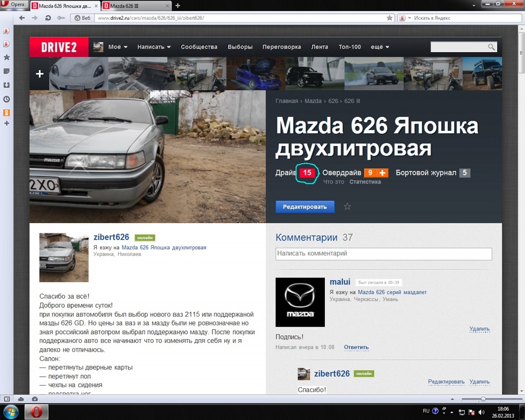This screenshot has width=525, height=420.
Task: Open the Переговорка section
Action: (x=282, y=47)
